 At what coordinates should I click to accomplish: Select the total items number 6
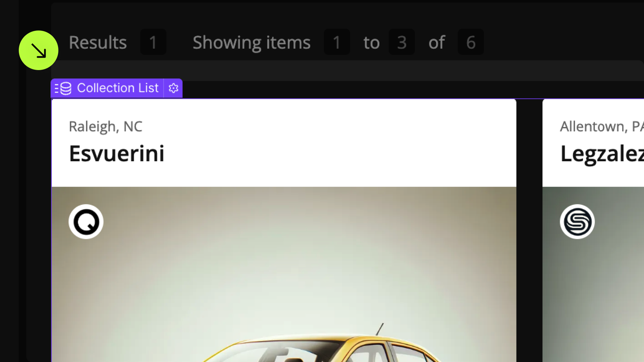(x=471, y=42)
